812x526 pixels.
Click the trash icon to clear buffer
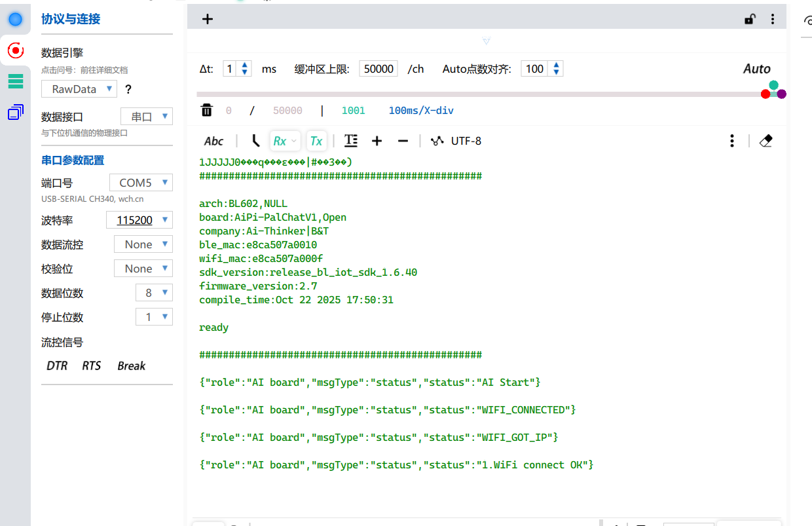207,110
